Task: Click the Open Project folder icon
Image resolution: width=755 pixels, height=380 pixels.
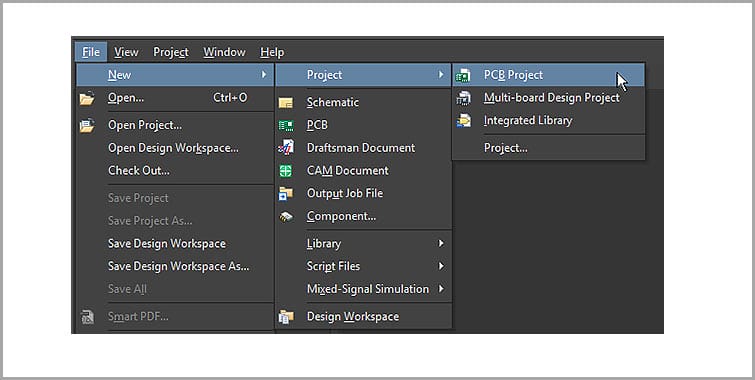Action: click(x=87, y=126)
